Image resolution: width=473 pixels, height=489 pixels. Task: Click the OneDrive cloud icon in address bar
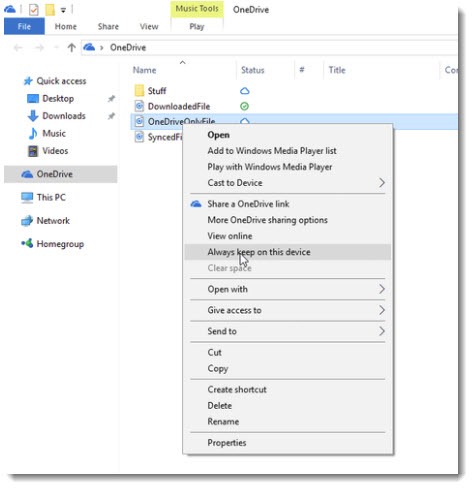(x=89, y=47)
